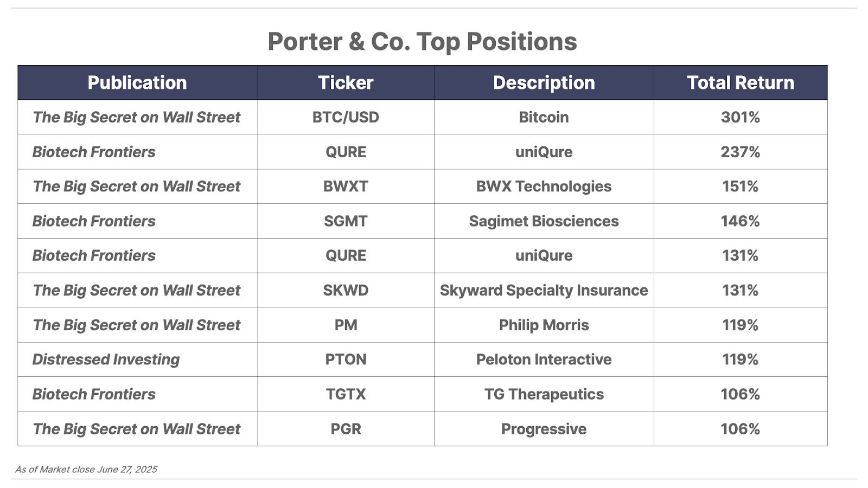Select BWX Technologies description

tap(544, 187)
